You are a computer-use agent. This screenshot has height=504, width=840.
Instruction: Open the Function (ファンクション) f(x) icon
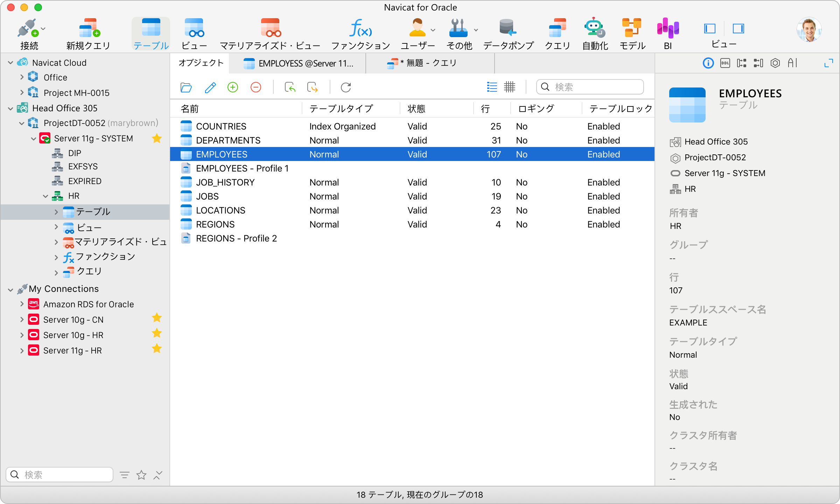point(360,28)
